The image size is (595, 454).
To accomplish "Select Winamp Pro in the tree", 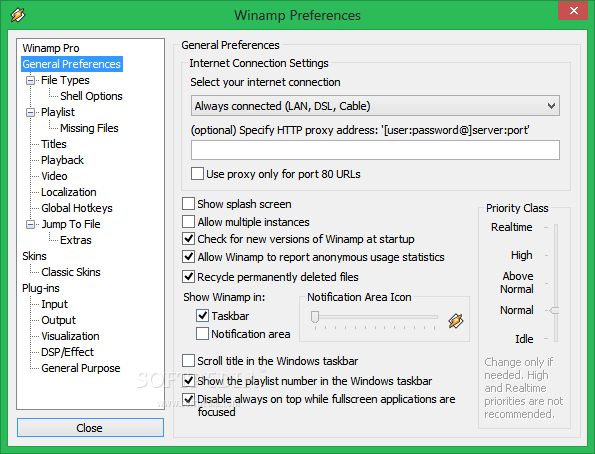I will [51, 48].
